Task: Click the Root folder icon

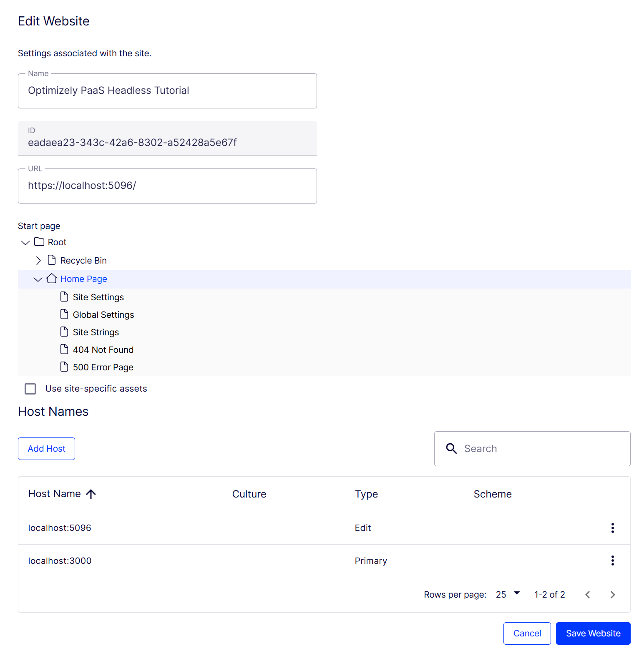Action: point(39,242)
